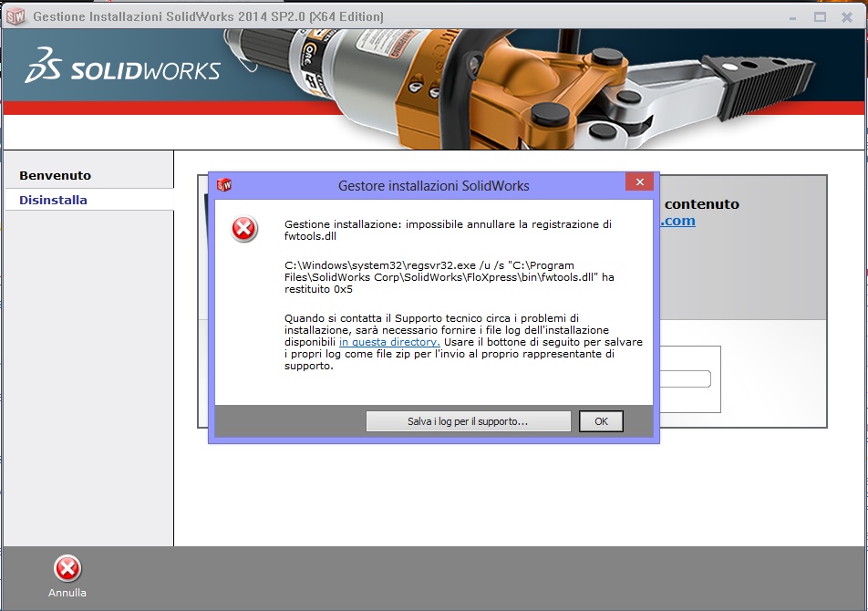Screen dimensions: 868x611
Task: Click the SW icon in main window title bar
Action: click(15, 16)
